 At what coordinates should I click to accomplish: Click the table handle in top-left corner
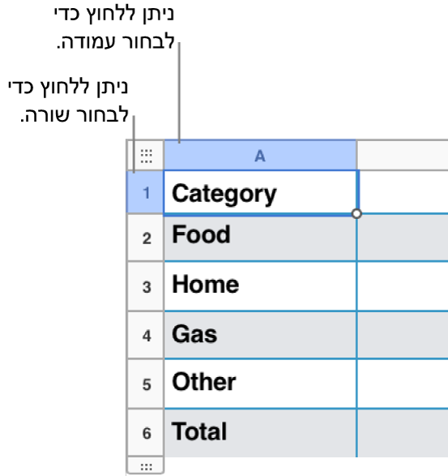click(x=146, y=156)
